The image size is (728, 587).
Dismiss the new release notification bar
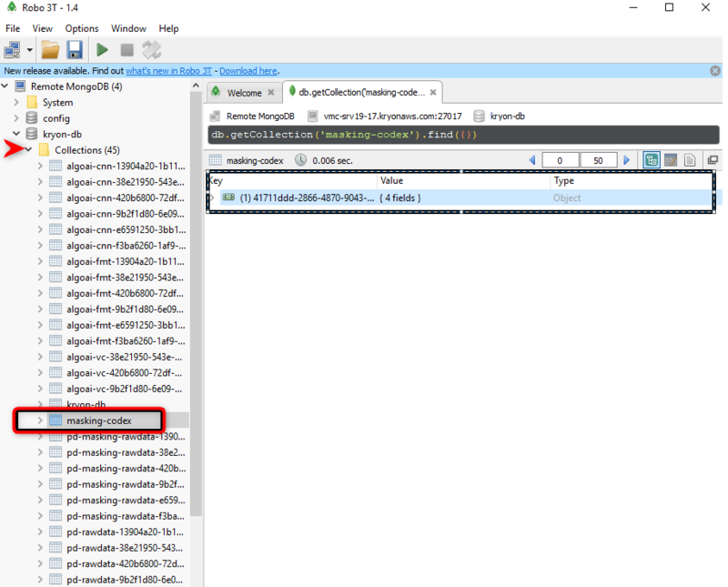pos(715,71)
